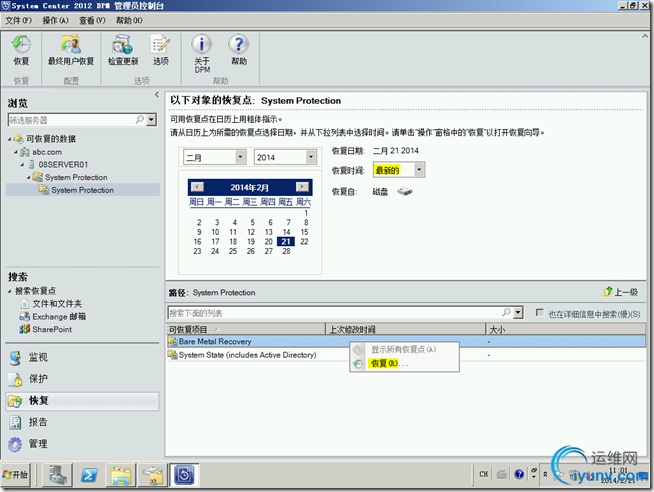Viewport: 654px width, 492px height.
Task: Open Windows Explorer from taskbar
Action: click(x=121, y=474)
